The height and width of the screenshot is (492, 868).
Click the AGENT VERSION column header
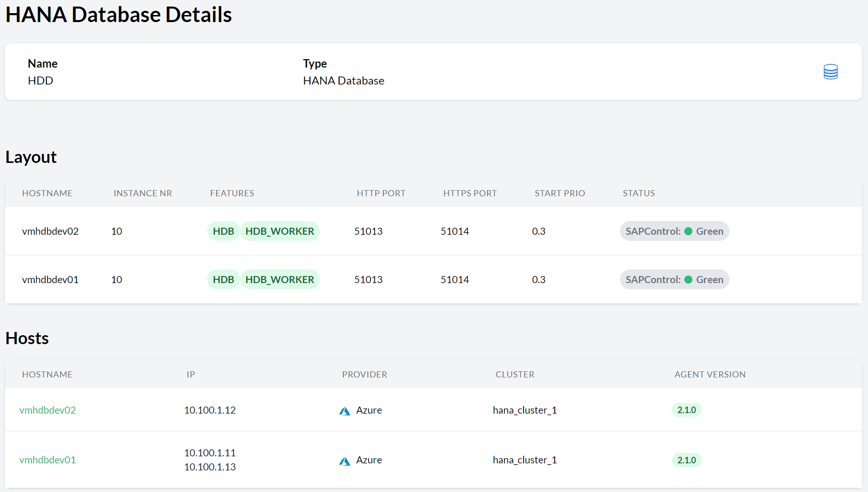click(710, 374)
